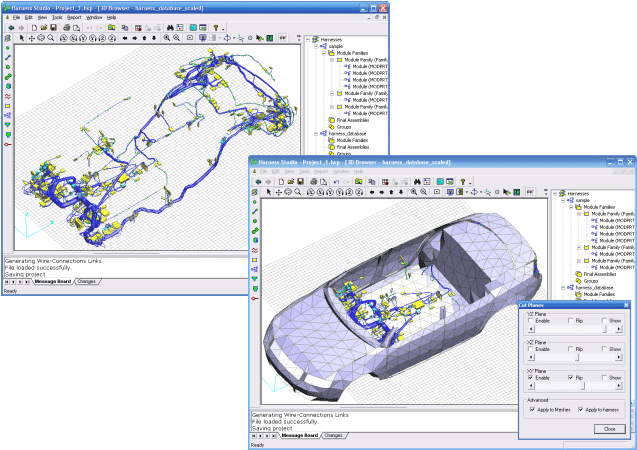Open the Report menu in back window

74,17
